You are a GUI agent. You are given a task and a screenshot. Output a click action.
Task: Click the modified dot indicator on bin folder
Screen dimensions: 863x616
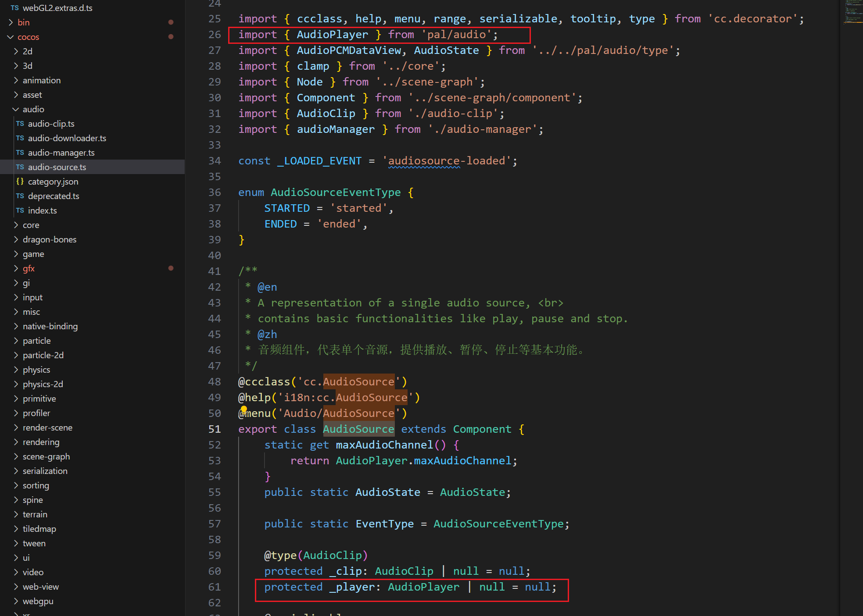[171, 22]
